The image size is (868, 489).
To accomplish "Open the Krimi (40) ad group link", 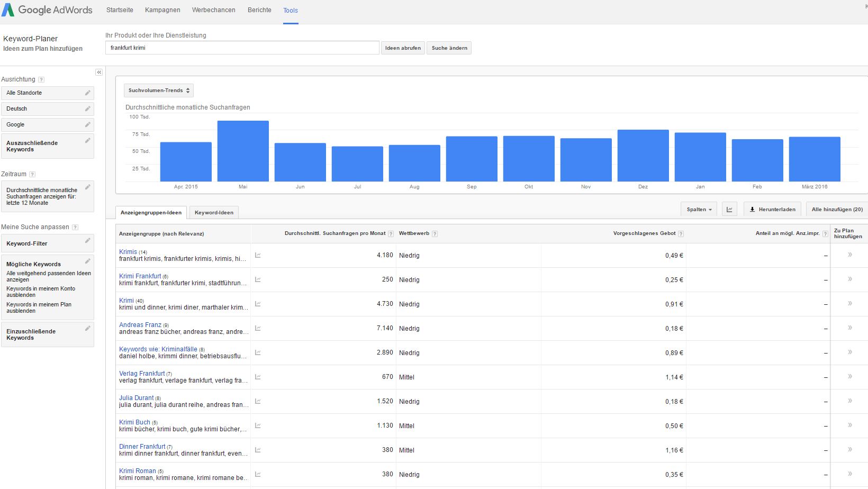I will pyautogui.click(x=126, y=301).
